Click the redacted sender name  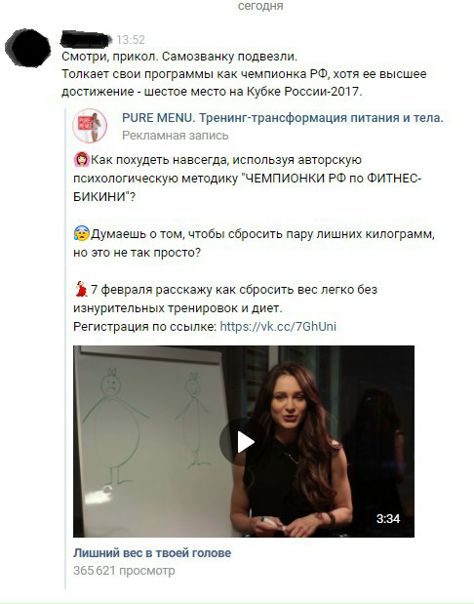(86, 39)
